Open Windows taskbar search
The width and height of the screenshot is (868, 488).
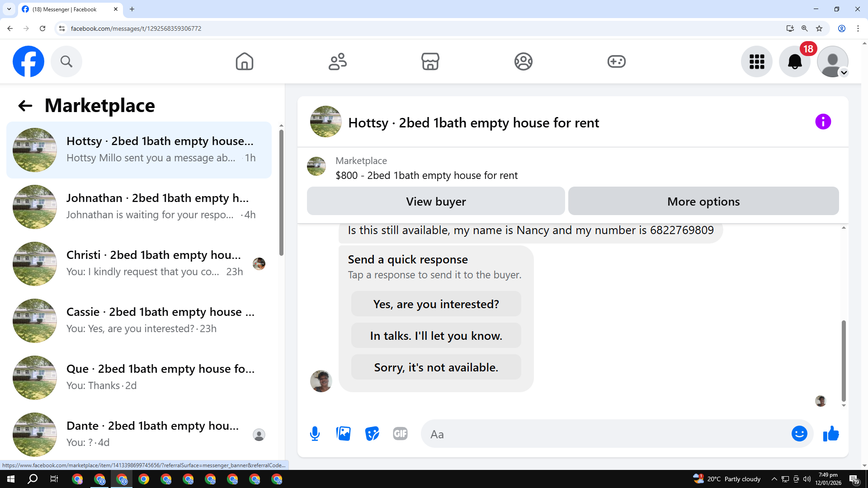[33, 479]
